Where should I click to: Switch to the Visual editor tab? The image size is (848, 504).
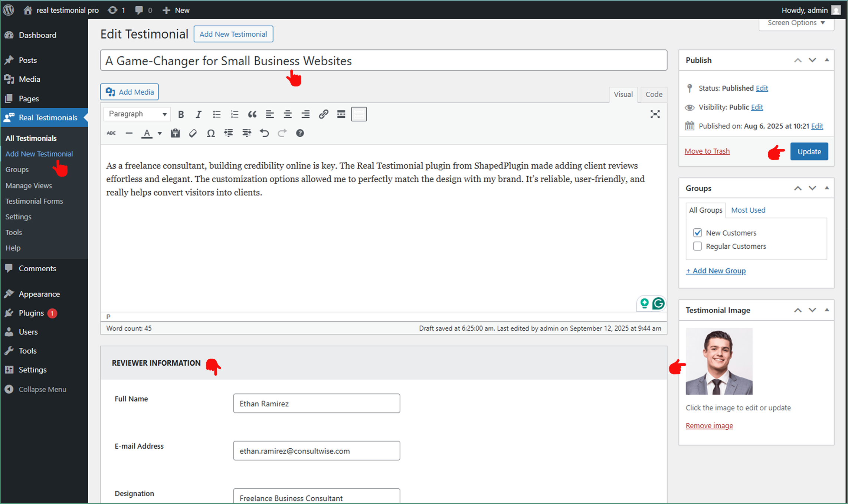click(623, 94)
